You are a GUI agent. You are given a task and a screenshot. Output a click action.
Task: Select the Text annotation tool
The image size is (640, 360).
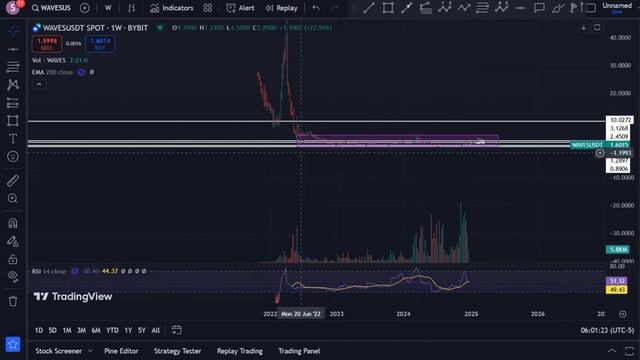(x=13, y=139)
